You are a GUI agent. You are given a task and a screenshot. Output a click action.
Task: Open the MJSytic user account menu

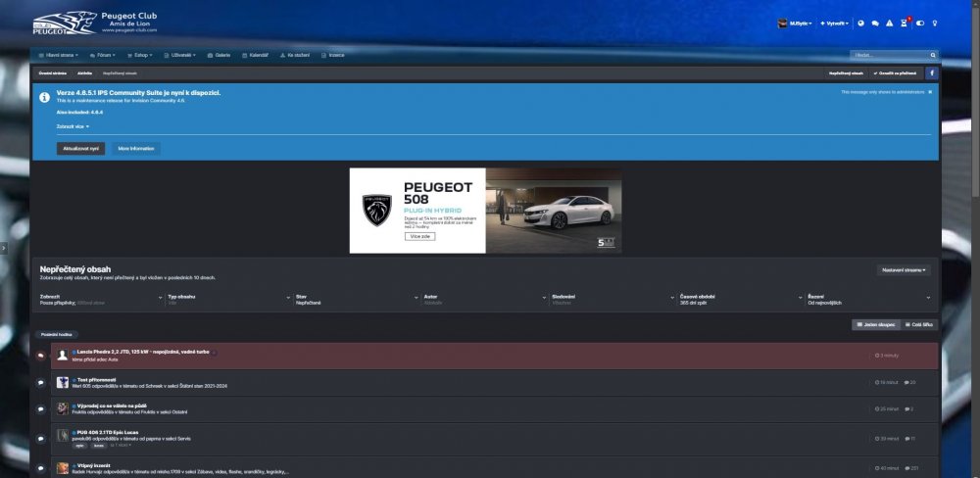[795, 24]
